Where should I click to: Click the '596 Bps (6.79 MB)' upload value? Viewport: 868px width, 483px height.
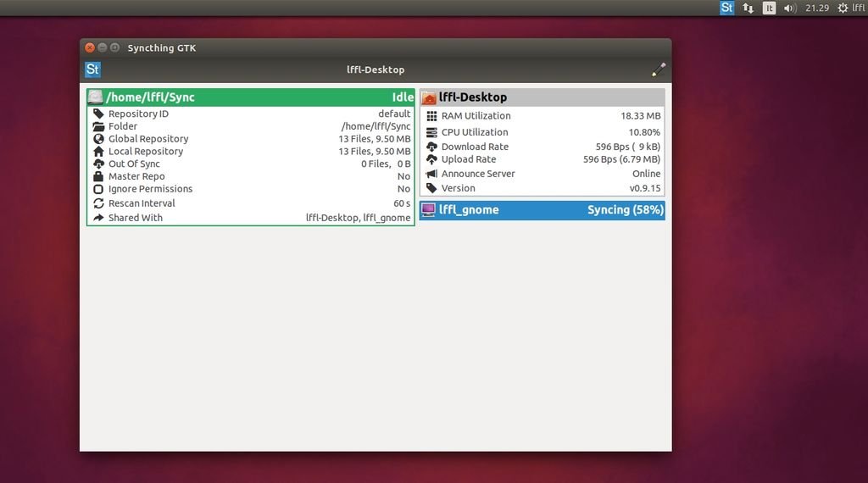coord(621,159)
